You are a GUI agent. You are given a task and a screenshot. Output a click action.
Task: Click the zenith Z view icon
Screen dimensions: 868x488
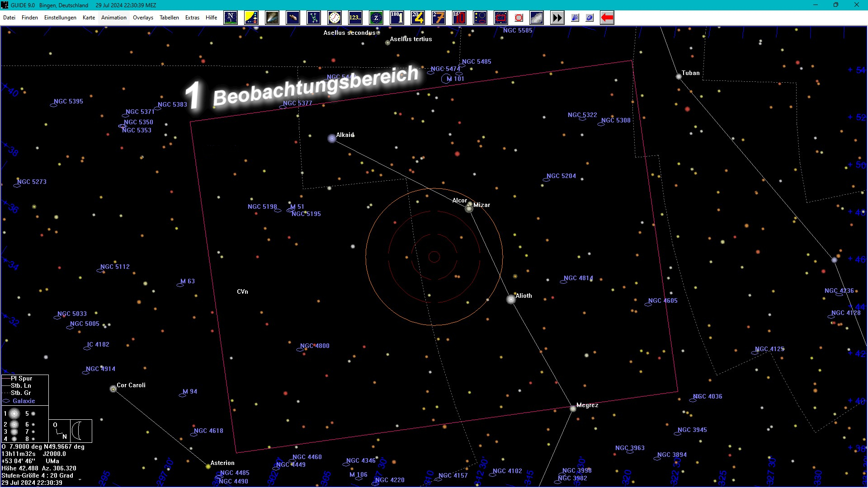(x=376, y=18)
